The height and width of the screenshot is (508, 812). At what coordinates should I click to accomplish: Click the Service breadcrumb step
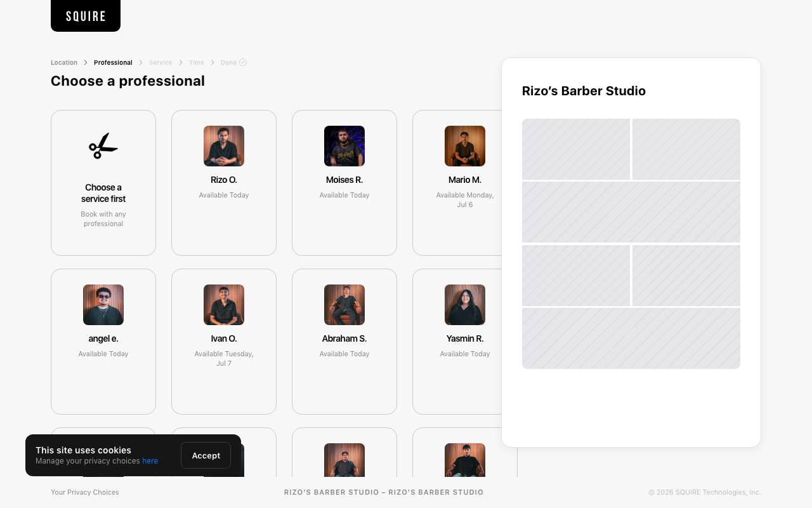pos(160,63)
